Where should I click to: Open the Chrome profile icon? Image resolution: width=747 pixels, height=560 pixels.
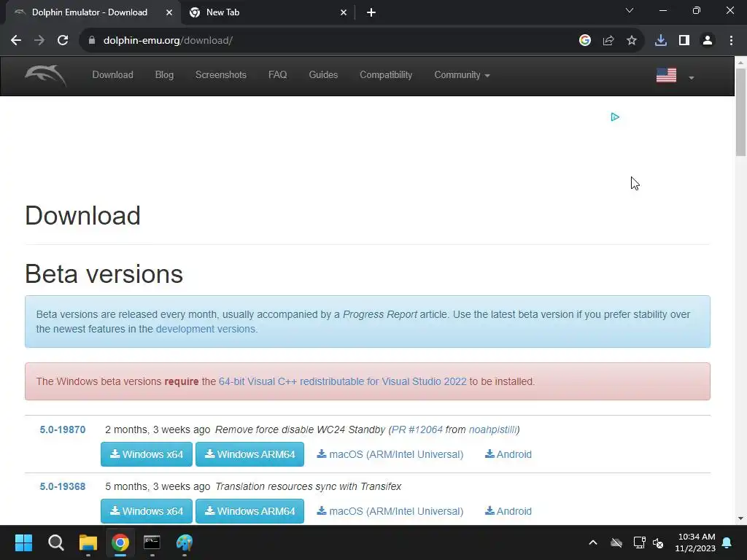pos(708,41)
